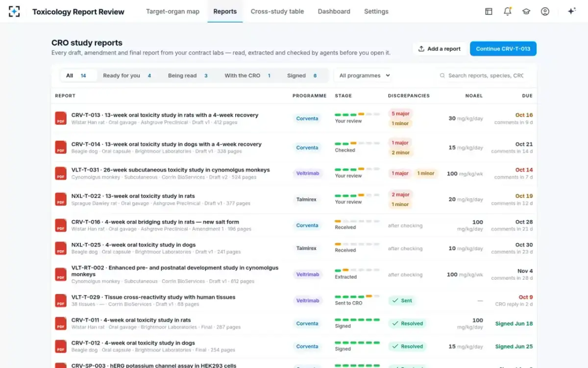Open the PDF icon beside CRV-T-016

pos(61,225)
